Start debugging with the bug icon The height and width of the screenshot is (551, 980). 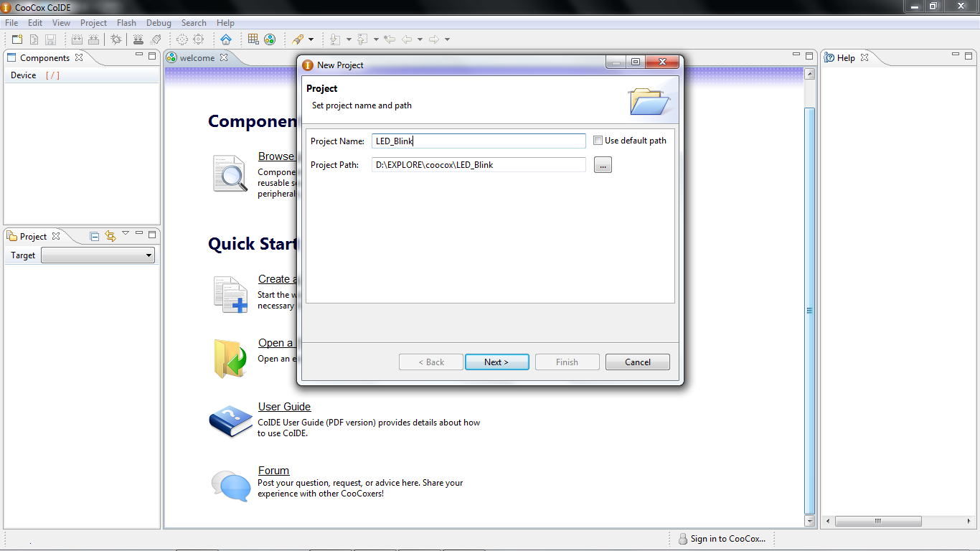click(x=116, y=39)
